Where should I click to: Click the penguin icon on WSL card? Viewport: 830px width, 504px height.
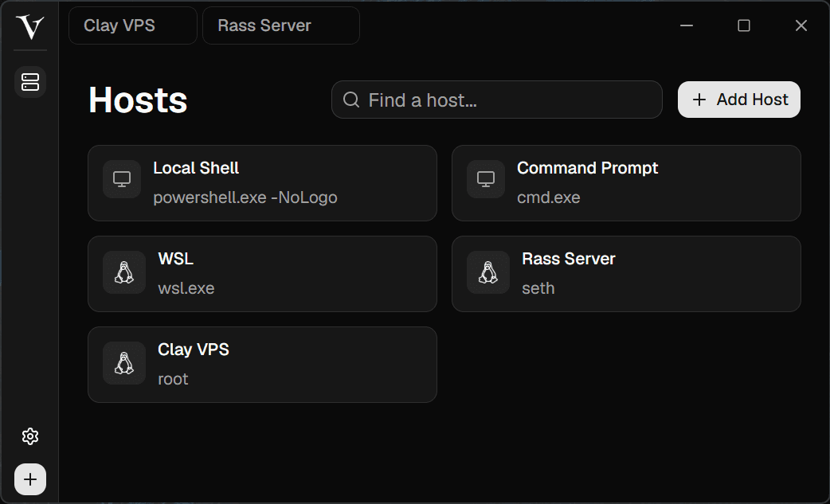point(124,272)
